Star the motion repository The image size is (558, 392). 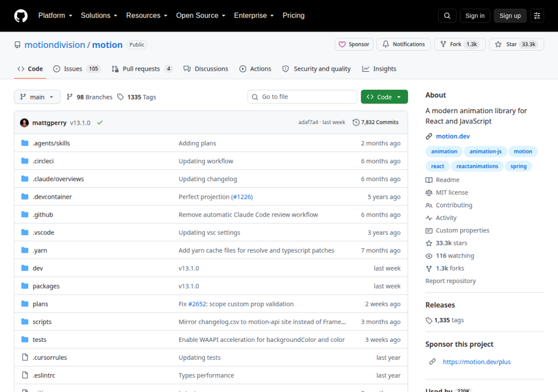517,45
